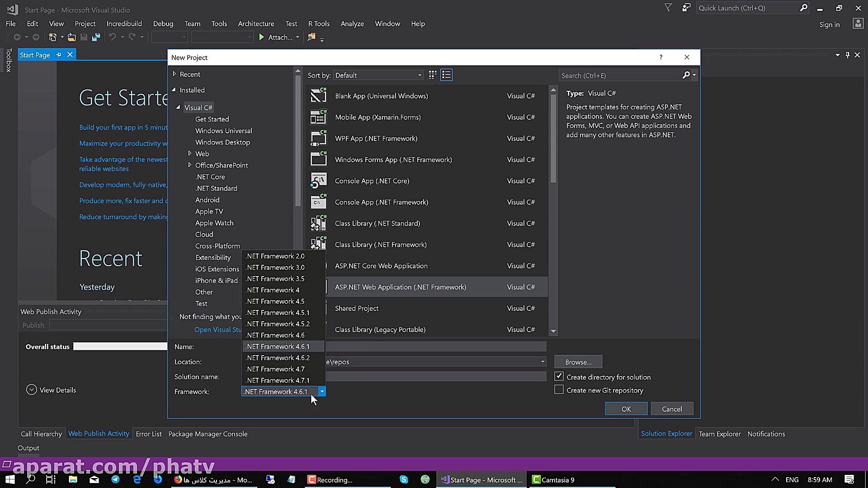This screenshot has height=488, width=868.
Task: Select the WPF App (.NET Framework) template icon
Action: point(319,138)
